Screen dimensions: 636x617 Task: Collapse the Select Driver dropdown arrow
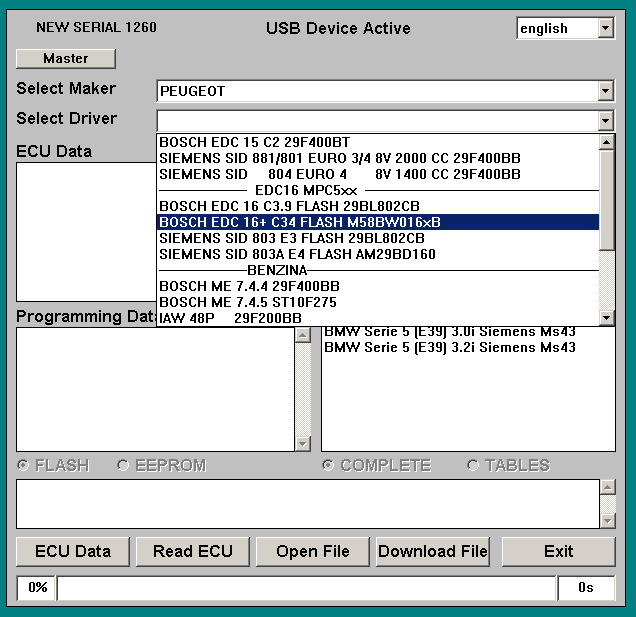click(x=605, y=120)
